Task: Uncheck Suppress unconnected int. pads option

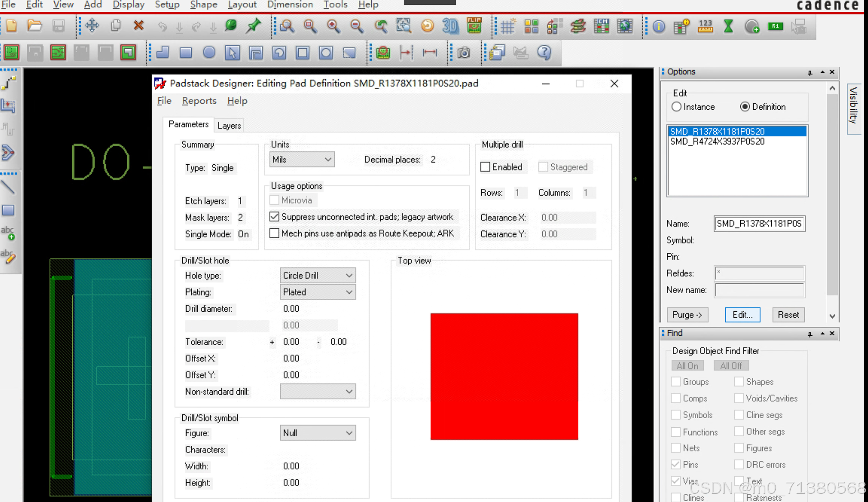Action: coord(274,217)
